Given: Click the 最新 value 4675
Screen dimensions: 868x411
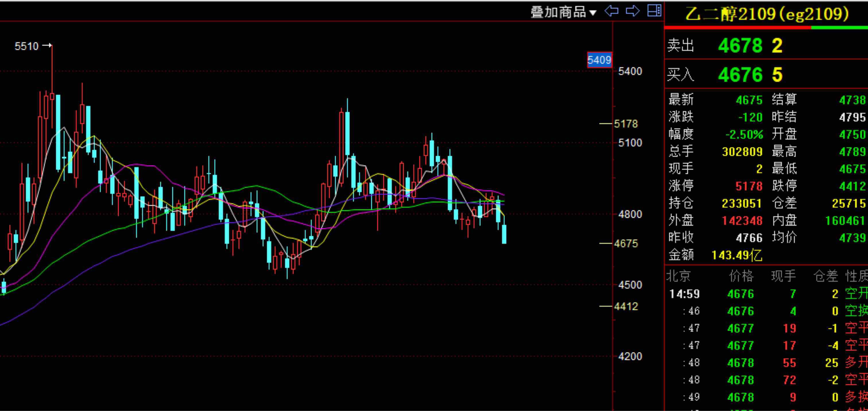Looking at the screenshot, I should [749, 100].
